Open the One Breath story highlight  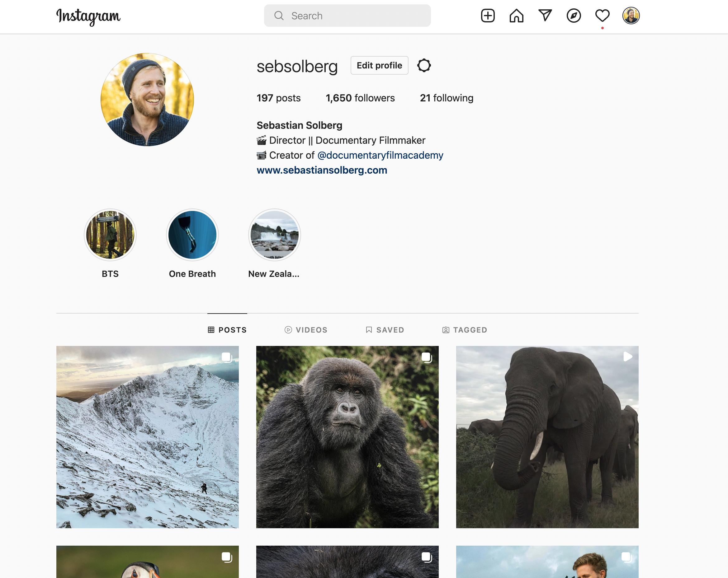192,235
